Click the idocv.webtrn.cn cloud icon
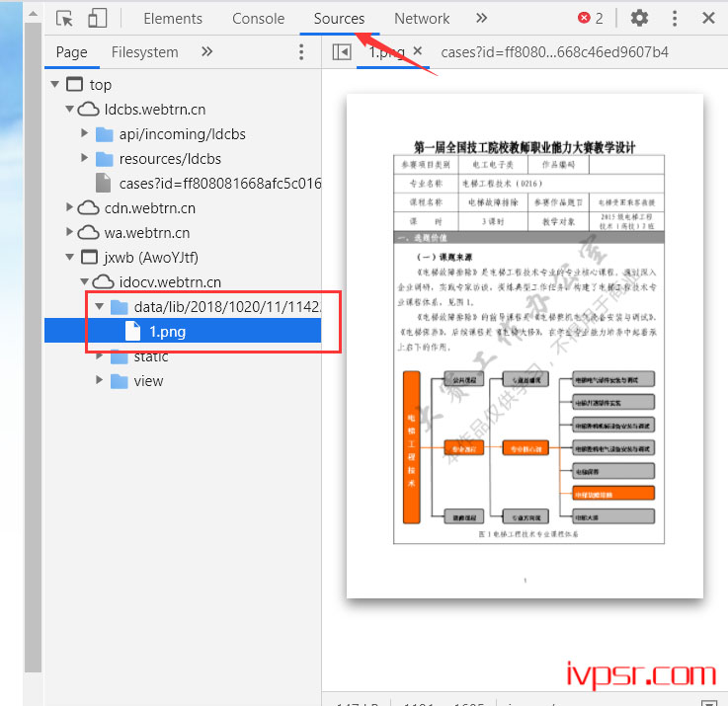 pyautogui.click(x=103, y=281)
